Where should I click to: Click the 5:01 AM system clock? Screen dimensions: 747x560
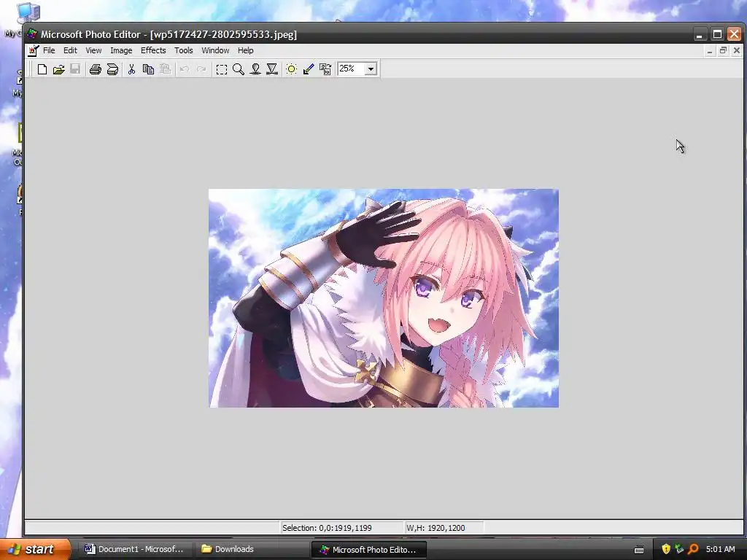coord(720,549)
